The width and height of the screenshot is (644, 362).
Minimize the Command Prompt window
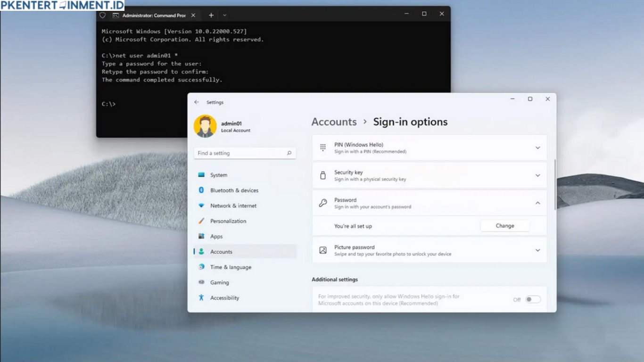tap(406, 14)
